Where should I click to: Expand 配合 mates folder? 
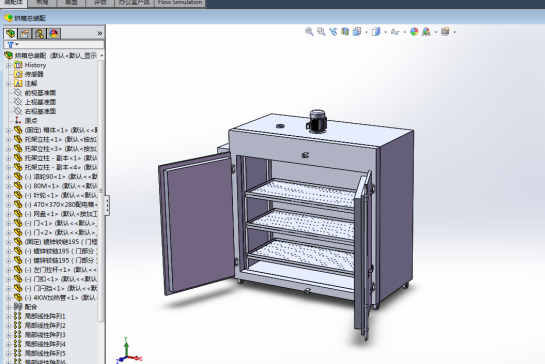pos(8,307)
